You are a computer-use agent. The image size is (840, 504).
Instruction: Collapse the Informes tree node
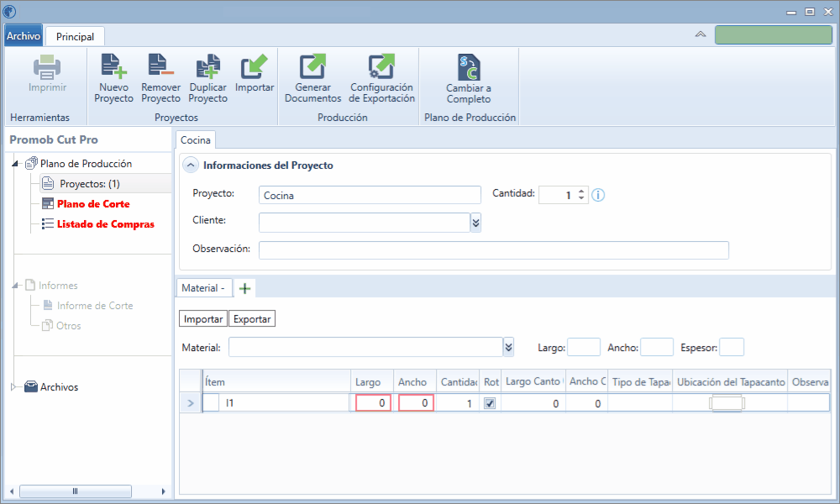pos(15,286)
